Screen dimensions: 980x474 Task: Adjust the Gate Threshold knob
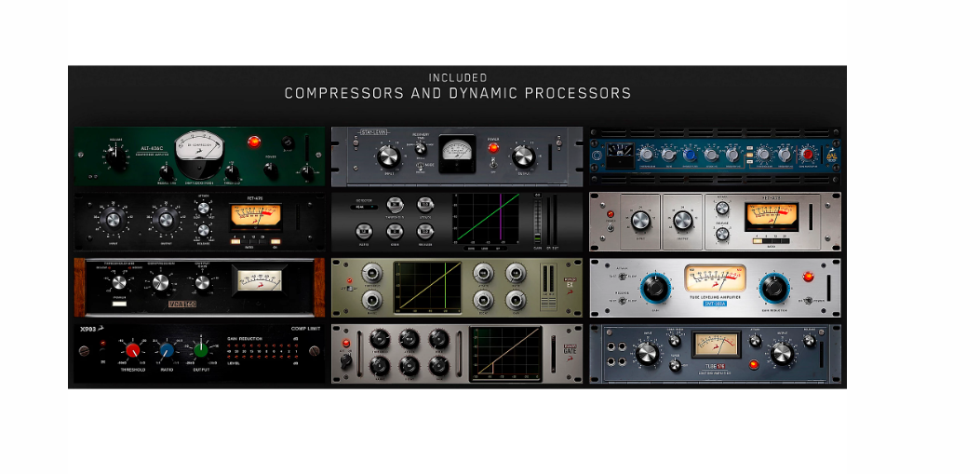coord(380,339)
